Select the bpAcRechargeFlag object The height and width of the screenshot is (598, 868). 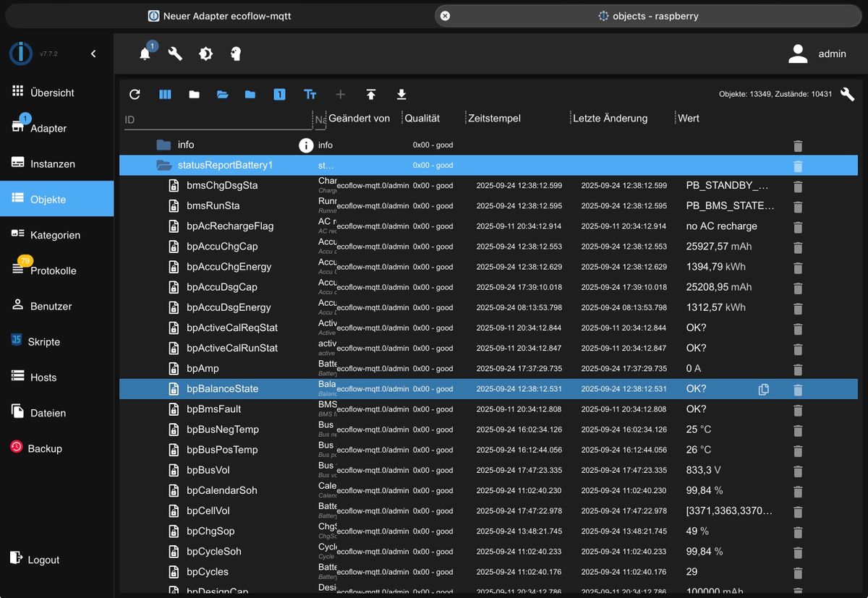click(x=488, y=226)
